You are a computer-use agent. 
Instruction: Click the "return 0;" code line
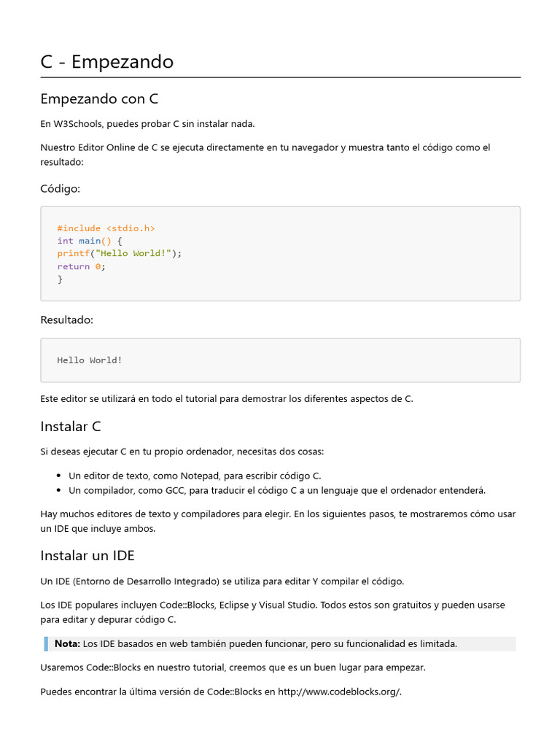(x=82, y=266)
